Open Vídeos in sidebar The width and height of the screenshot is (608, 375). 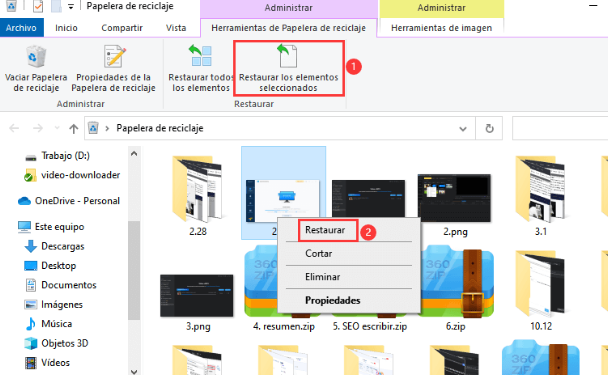[x=48, y=363]
